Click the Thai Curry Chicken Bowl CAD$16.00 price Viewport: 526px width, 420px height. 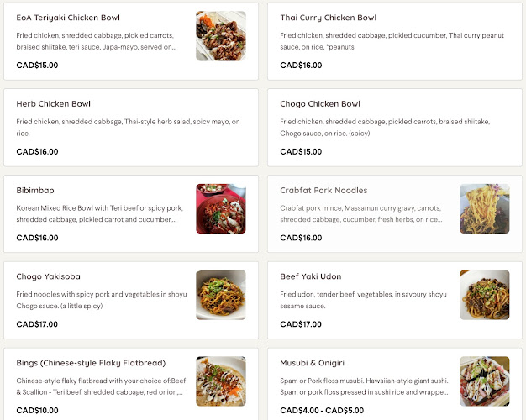[x=301, y=66]
